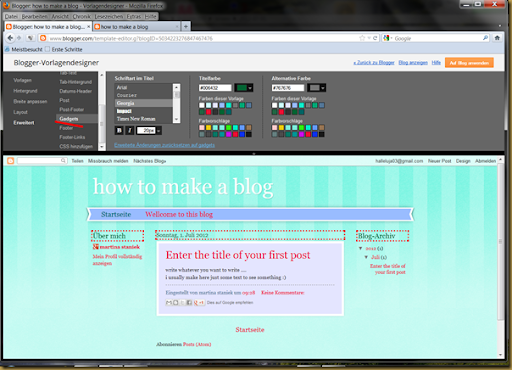
Task: Collapse the 2012 archive year
Action: pyautogui.click(x=360, y=248)
